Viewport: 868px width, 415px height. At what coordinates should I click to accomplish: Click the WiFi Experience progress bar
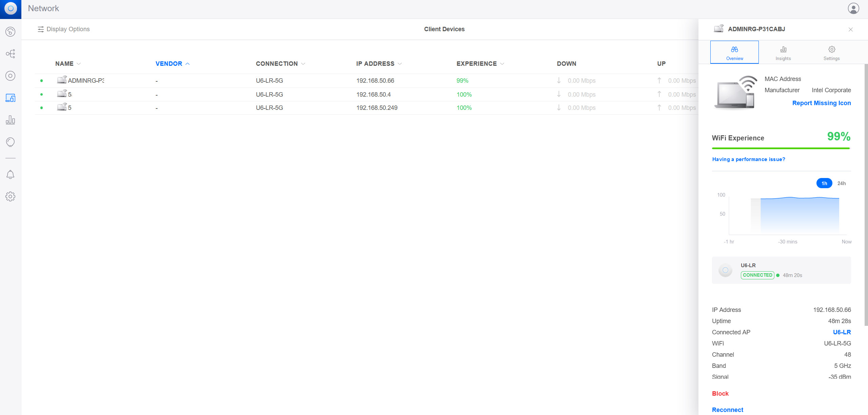click(x=781, y=148)
